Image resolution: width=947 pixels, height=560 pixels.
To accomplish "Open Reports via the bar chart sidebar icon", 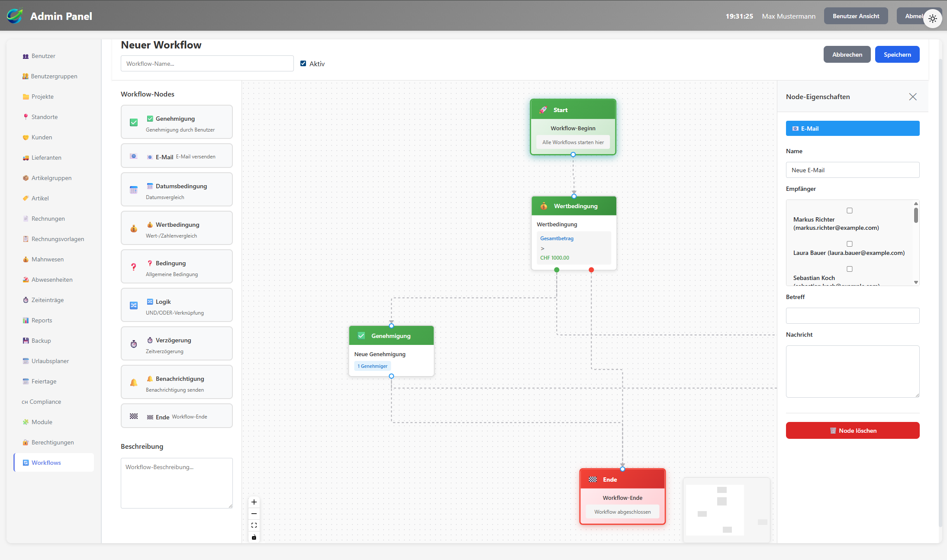I will (26, 320).
